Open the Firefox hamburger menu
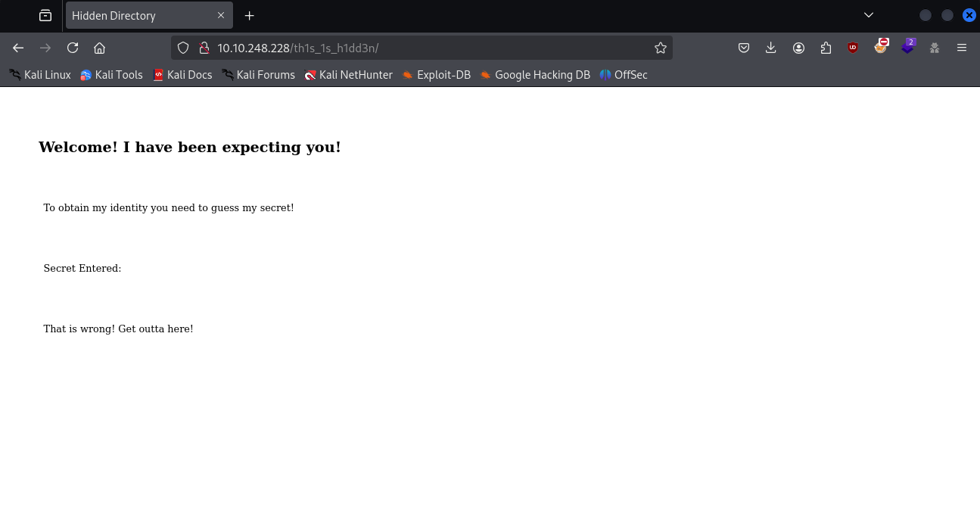Screen dimensions: 980x517 962,48
